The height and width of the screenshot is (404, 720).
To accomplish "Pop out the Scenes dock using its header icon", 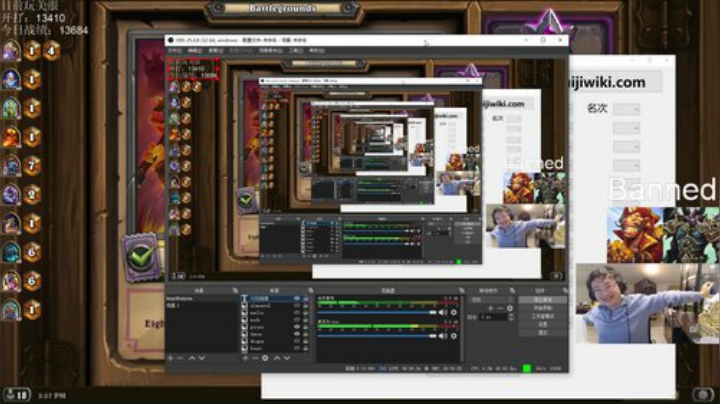I will click(235, 291).
